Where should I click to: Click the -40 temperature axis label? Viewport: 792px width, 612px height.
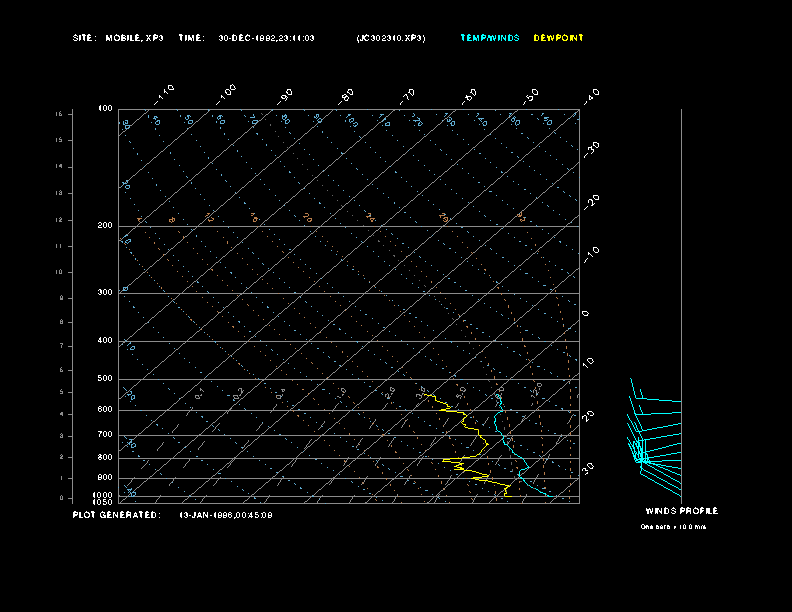(591, 96)
